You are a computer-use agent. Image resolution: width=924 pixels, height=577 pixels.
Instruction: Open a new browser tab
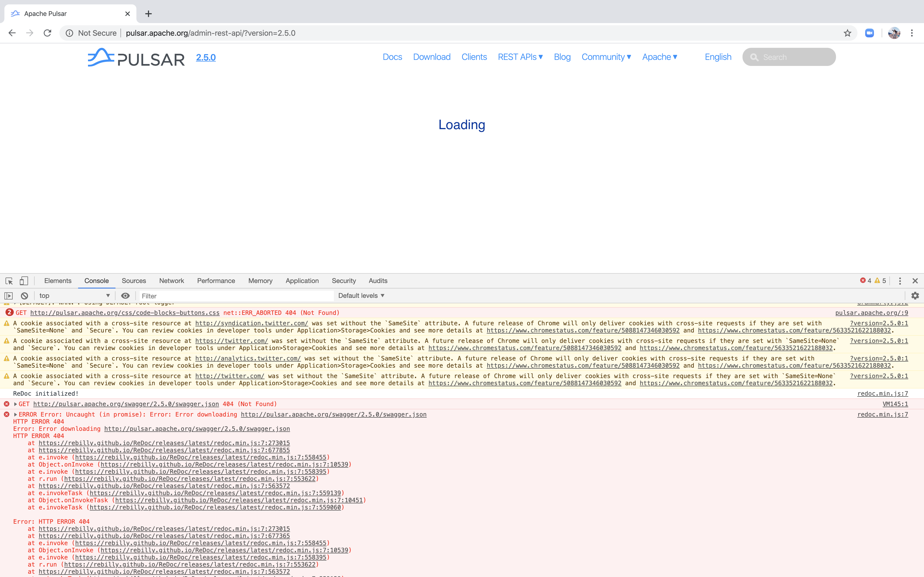(x=148, y=14)
